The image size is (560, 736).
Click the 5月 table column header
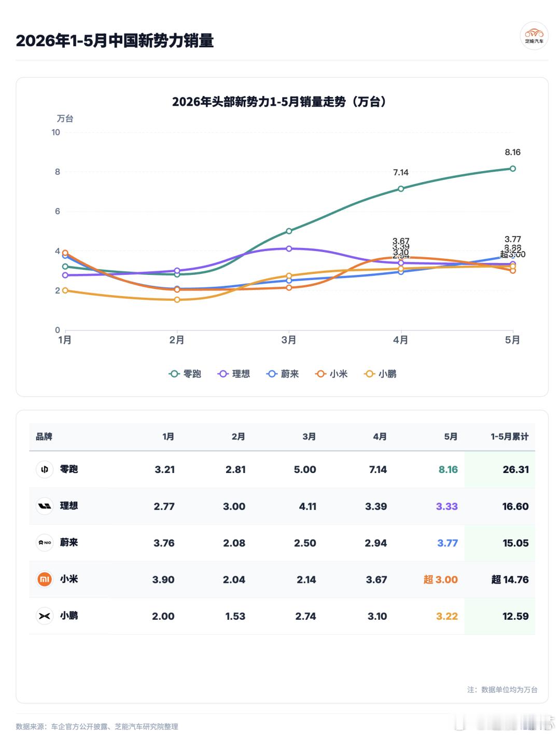pyautogui.click(x=451, y=437)
